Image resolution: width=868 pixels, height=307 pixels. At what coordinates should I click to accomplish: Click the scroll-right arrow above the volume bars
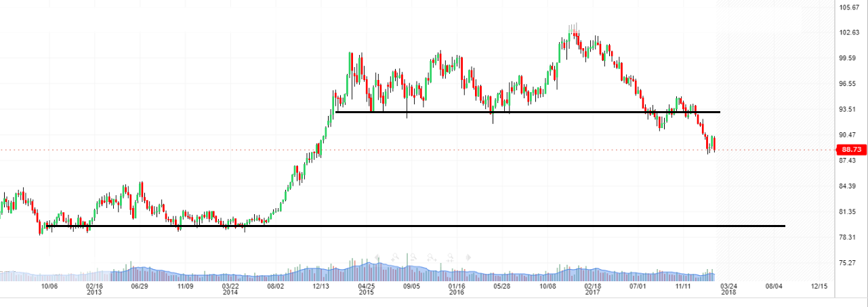tap(468, 258)
